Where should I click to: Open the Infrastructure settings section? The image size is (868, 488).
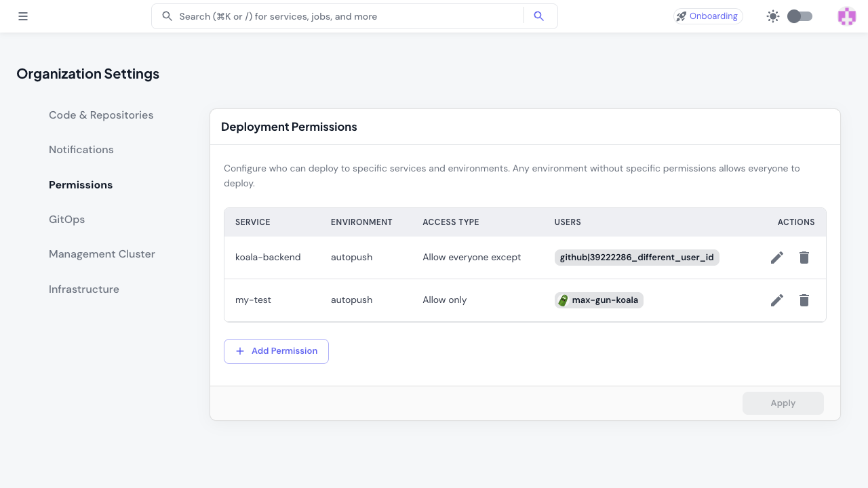point(83,289)
